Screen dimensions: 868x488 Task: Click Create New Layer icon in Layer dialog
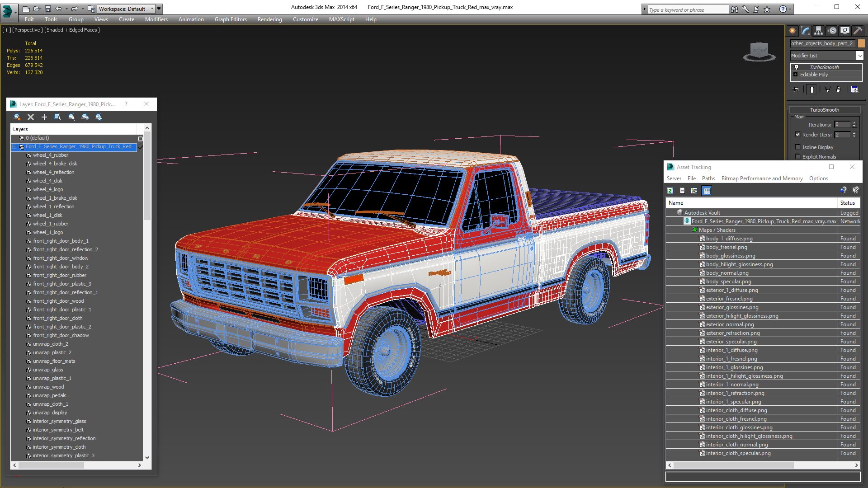click(17, 117)
